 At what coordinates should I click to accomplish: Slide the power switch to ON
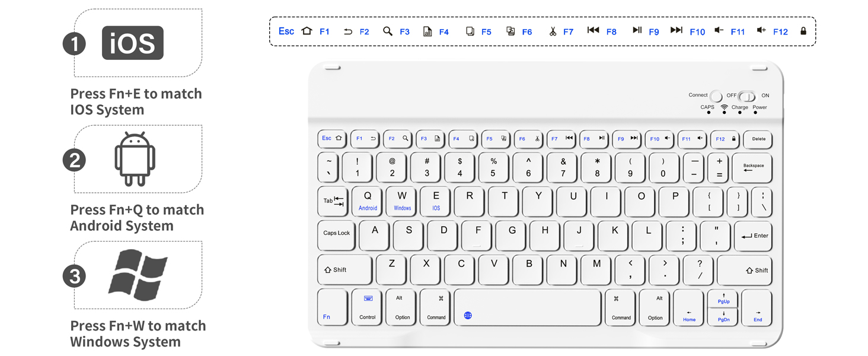(x=748, y=95)
